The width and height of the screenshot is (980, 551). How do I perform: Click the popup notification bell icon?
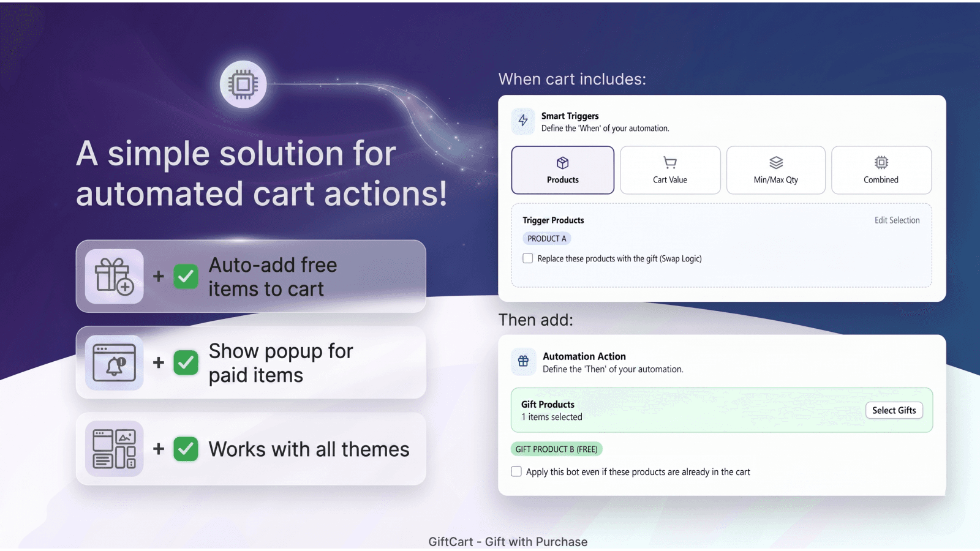click(115, 362)
